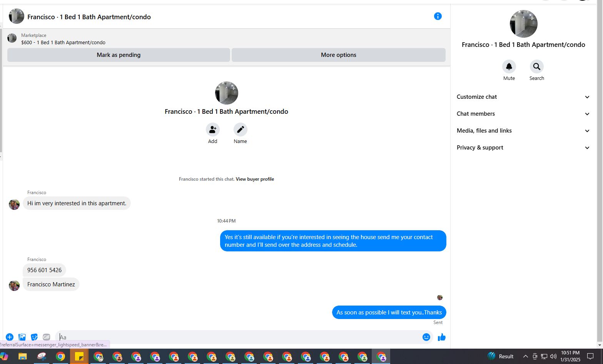Open conversation information with the blue info icon

tap(438, 16)
